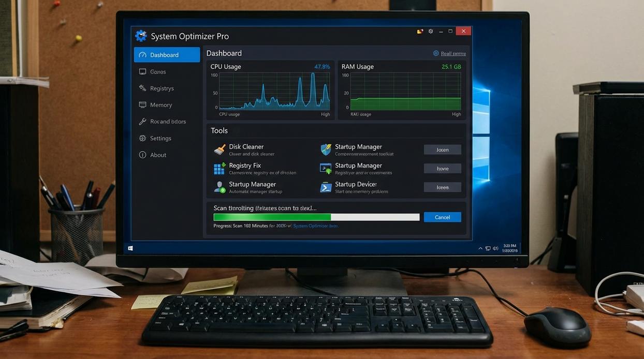Click the Windows Start button
Image resolution: width=644 pixels, height=359 pixels.
(130, 248)
